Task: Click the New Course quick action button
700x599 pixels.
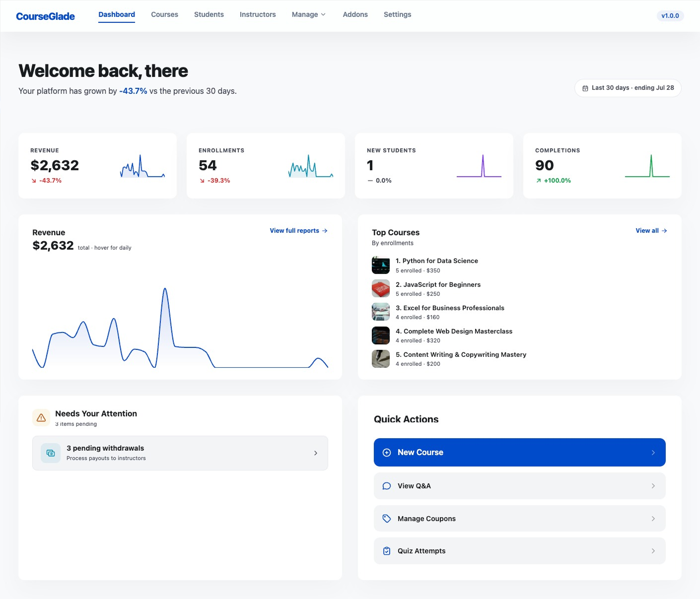Action: (519, 452)
